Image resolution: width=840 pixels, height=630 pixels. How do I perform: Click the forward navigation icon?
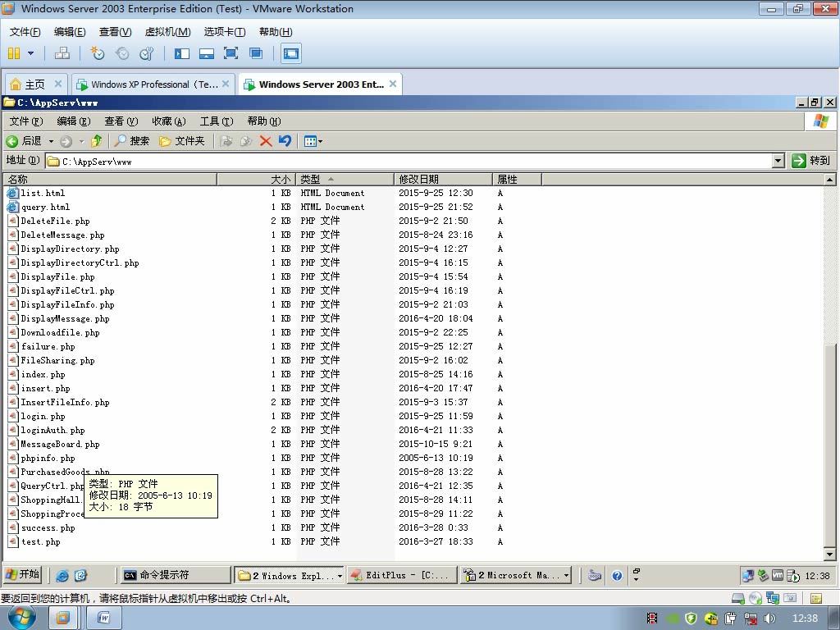[x=66, y=141]
